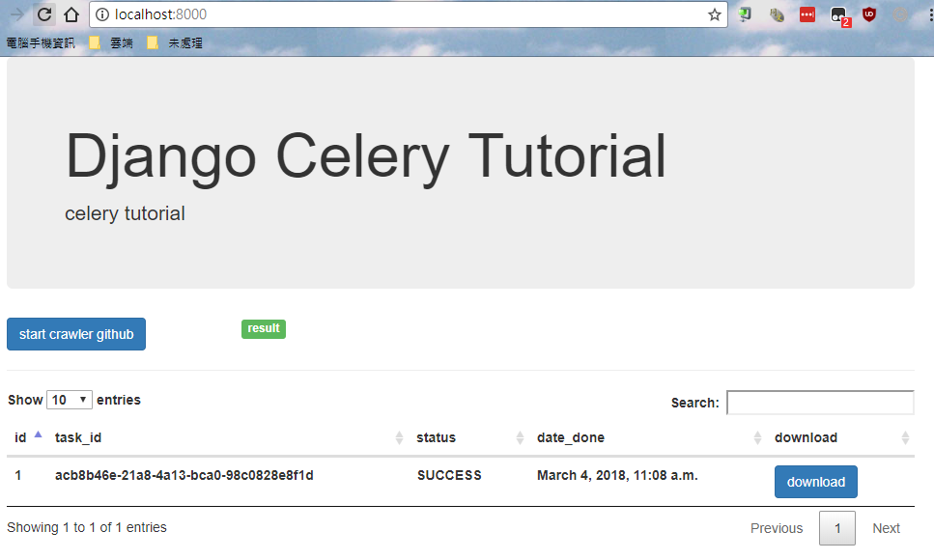934x560 pixels.
Task: Open the 未處理 bookmark folder
Action: [x=175, y=42]
